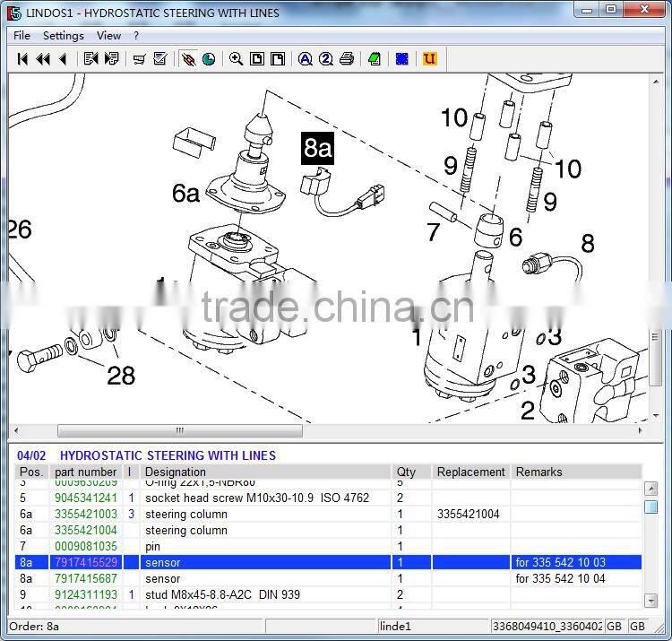
Task: Open the green notepad icon
Action: (375, 59)
